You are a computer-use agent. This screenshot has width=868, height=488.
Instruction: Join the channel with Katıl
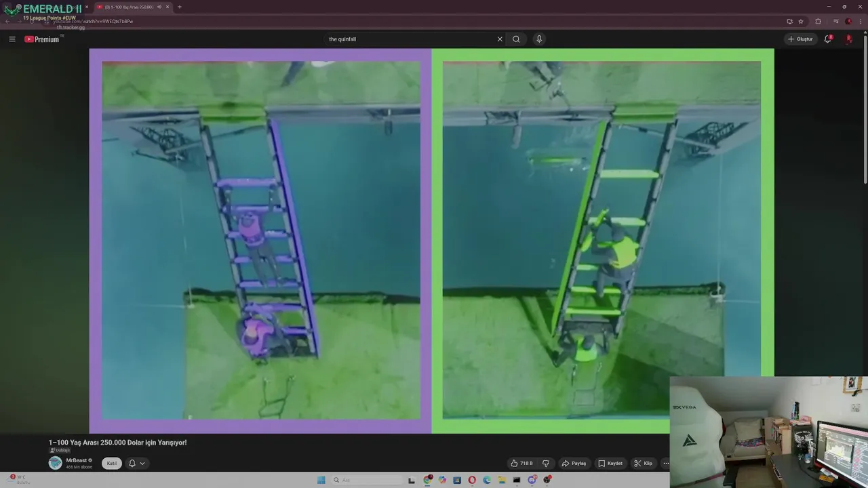click(112, 464)
